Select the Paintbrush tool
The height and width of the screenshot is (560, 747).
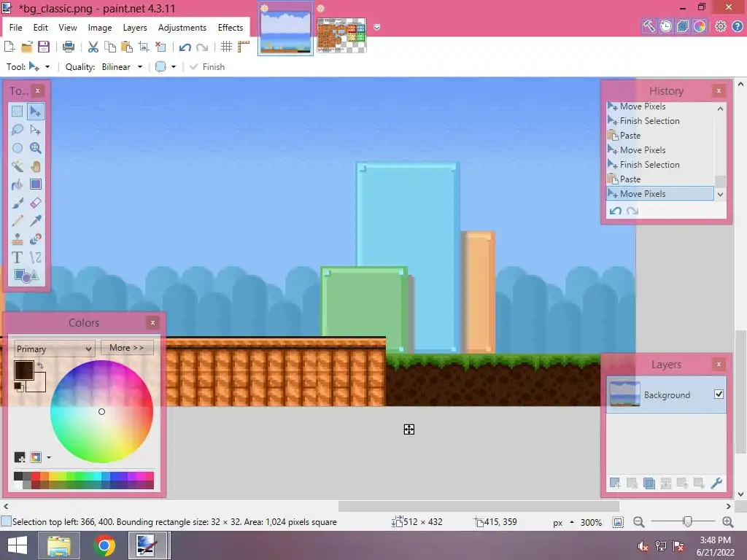point(18,203)
